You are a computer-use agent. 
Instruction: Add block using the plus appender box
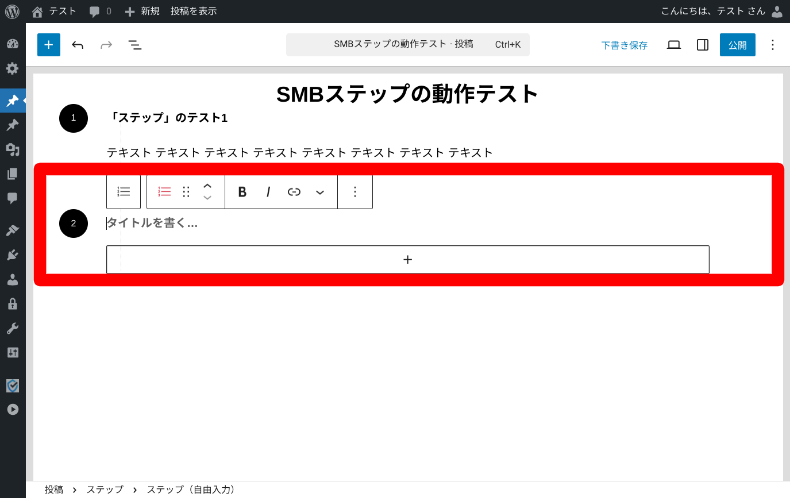407,259
